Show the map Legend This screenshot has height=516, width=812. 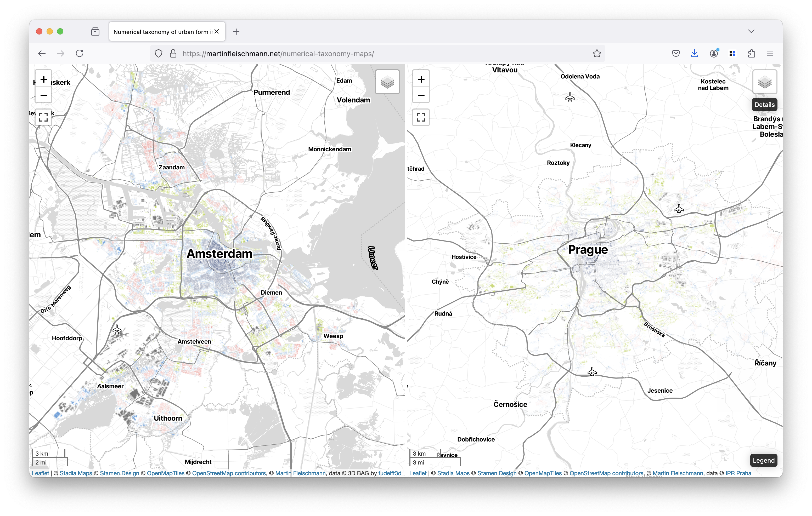click(x=763, y=460)
